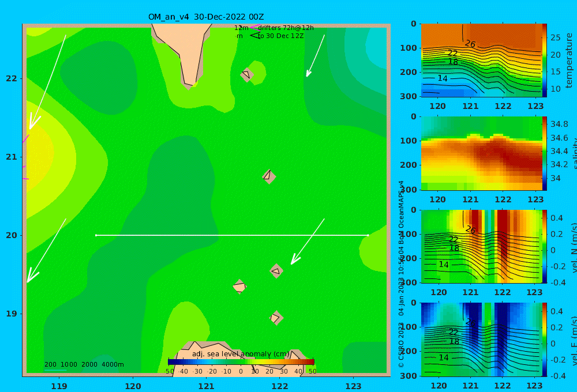Click the '34.8' tick on salinity colorbar

(x=559, y=124)
